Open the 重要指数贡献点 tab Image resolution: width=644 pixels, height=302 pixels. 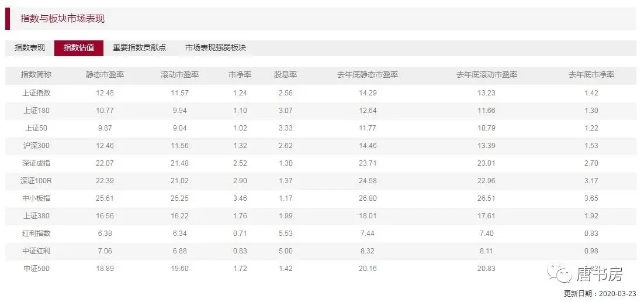pyautogui.click(x=139, y=48)
